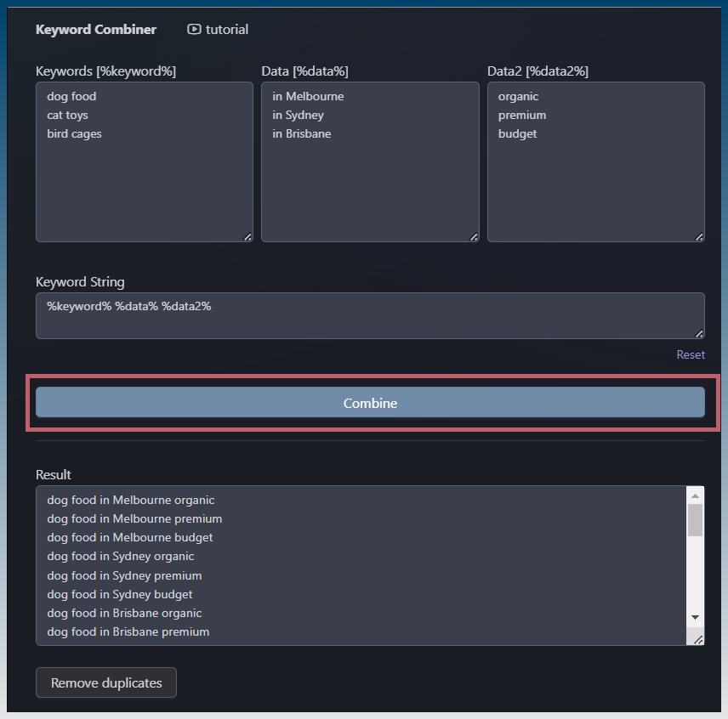The image size is (728, 719).
Task: Click the 'premium' line in Data2 box
Action: (x=522, y=115)
